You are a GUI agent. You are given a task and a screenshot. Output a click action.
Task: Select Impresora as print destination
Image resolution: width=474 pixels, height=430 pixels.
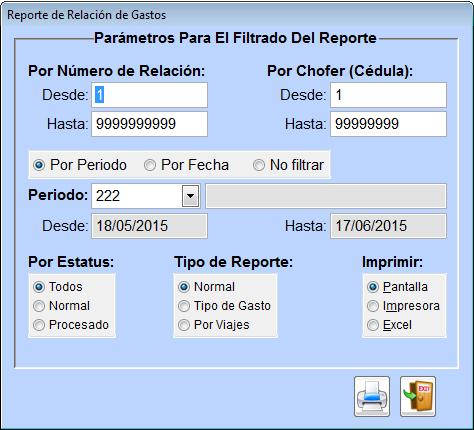pyautogui.click(x=403, y=306)
